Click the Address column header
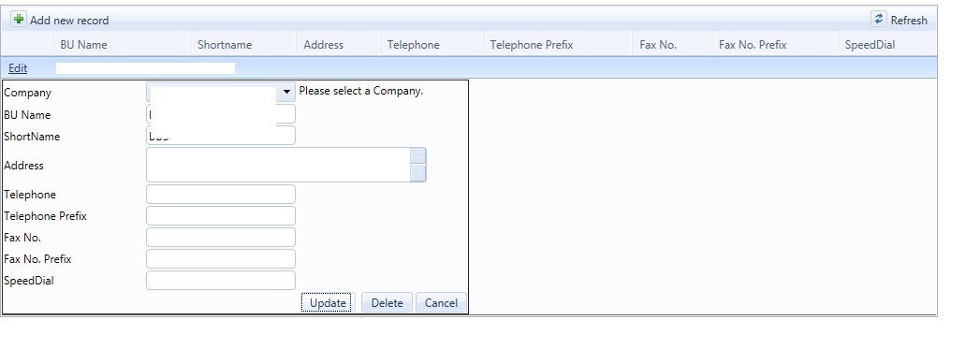The width and height of the screenshot is (980, 364). pyautogui.click(x=323, y=45)
